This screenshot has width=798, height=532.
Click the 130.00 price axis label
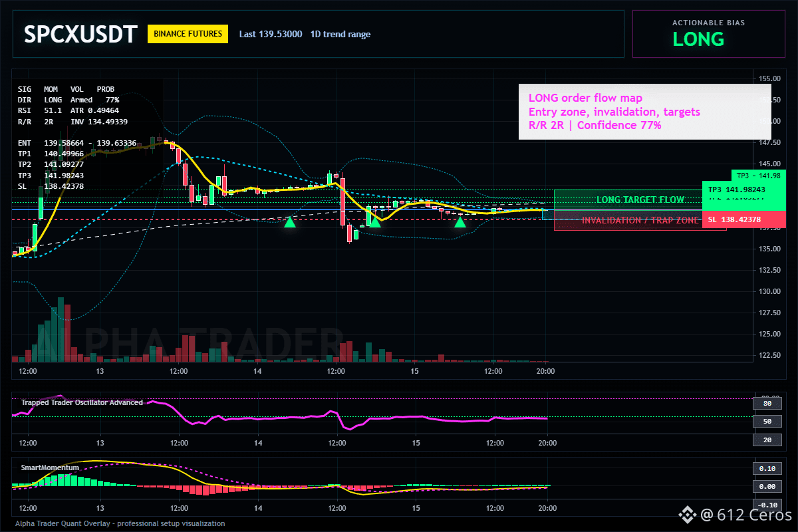(x=769, y=291)
